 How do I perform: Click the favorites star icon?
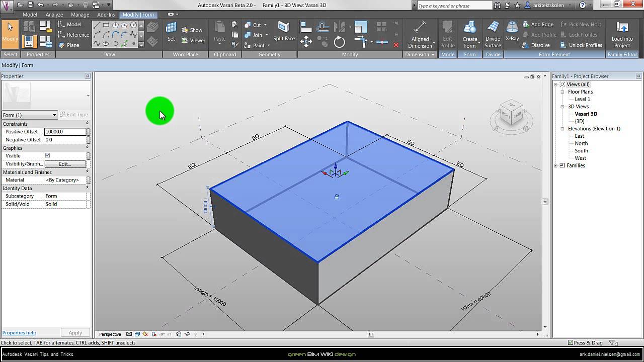518,5
